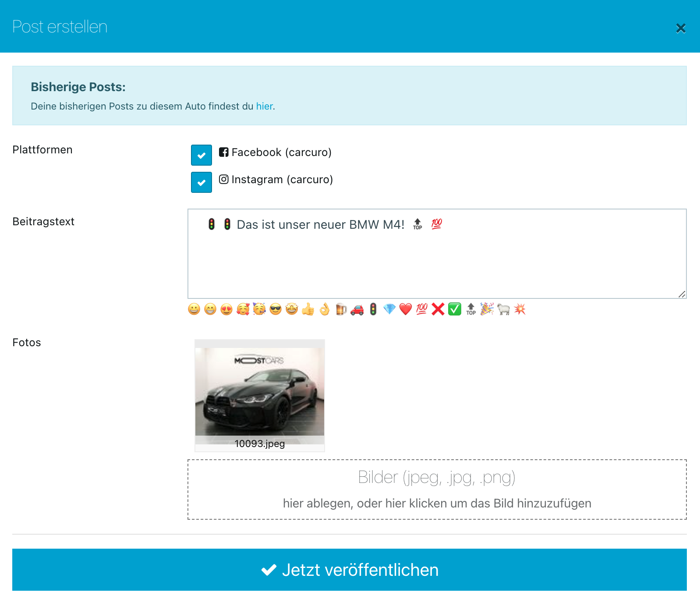The height and width of the screenshot is (603, 700).
Task: Uncheck the Instagram (carcuro) platform checkbox
Action: (x=202, y=182)
